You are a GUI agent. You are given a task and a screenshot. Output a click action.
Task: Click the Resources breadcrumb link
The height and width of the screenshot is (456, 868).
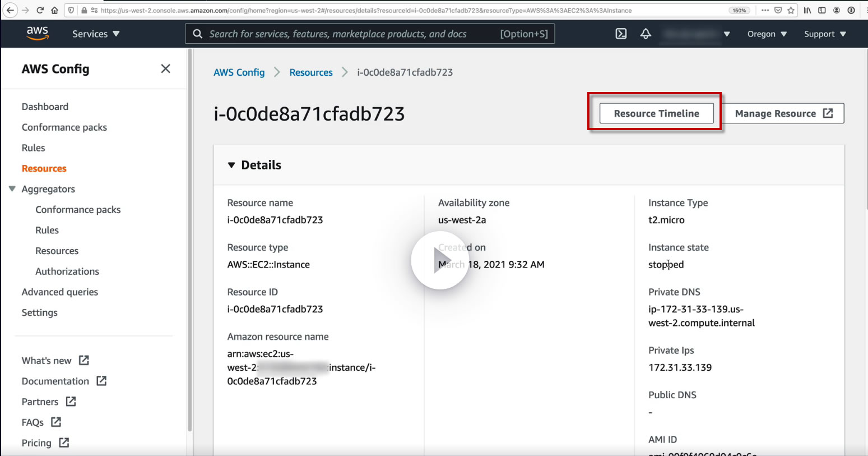[x=311, y=72]
